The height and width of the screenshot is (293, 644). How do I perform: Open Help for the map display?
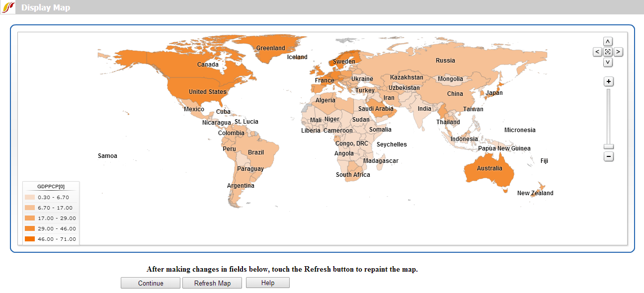(267, 283)
